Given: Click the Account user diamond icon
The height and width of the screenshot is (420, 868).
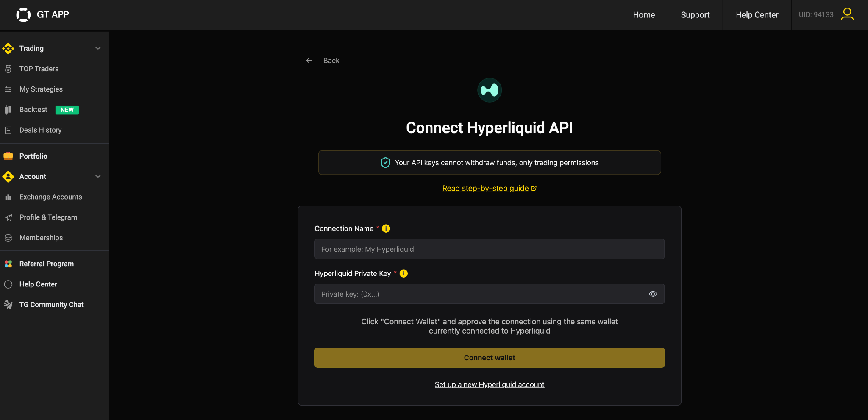Looking at the screenshot, I should pos(8,176).
